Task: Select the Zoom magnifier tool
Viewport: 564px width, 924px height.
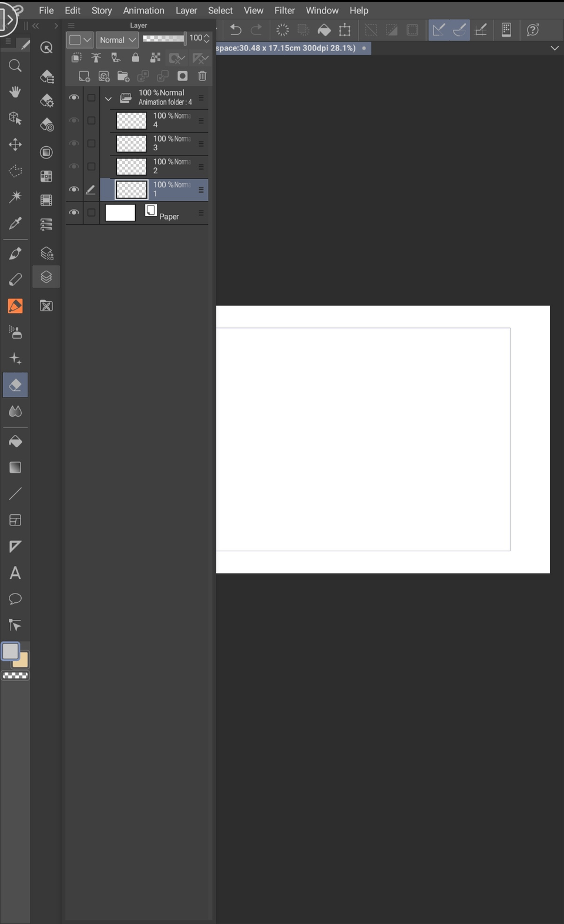Action: (15, 66)
